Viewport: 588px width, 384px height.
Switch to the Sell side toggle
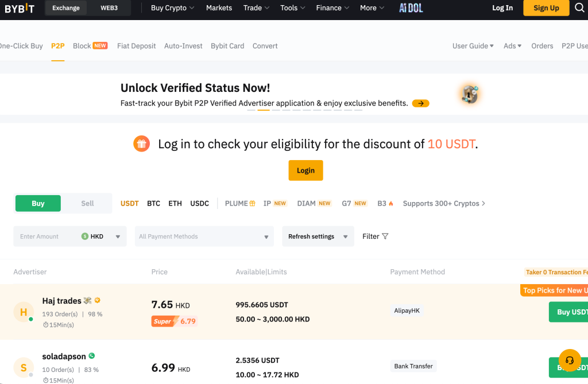87,203
